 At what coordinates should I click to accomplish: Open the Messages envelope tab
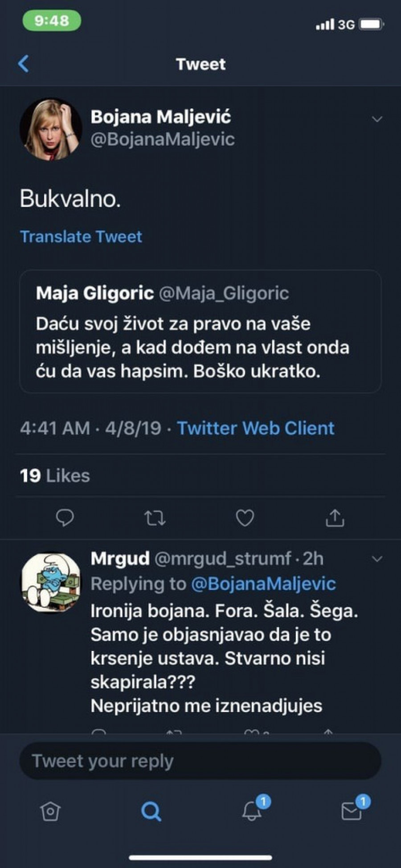tap(352, 811)
